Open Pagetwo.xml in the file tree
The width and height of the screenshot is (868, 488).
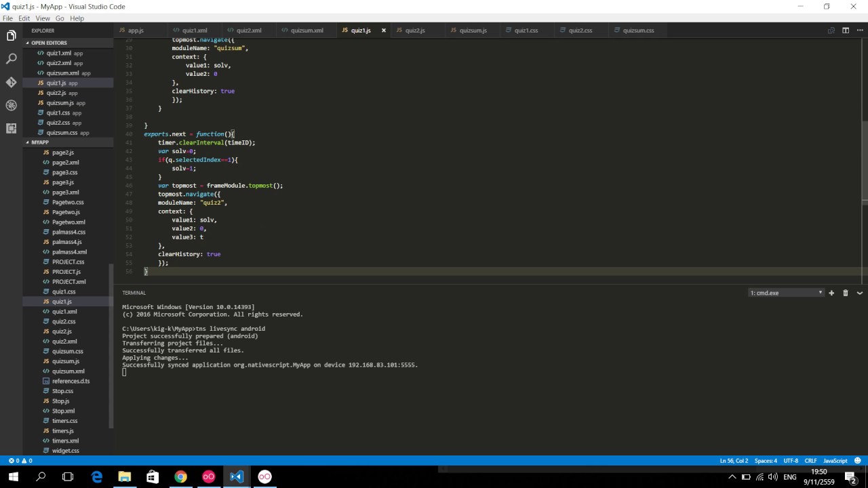point(68,222)
